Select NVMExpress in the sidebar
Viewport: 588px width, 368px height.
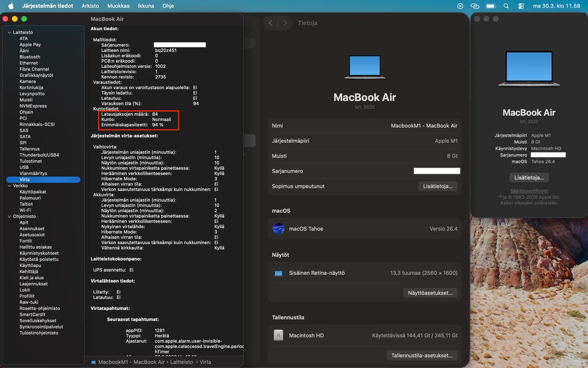tap(33, 106)
